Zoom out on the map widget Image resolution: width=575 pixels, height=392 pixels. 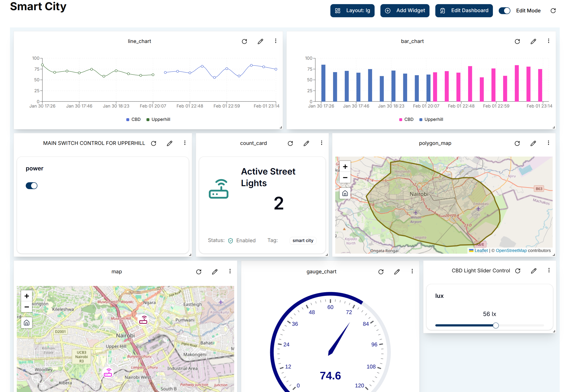26,307
